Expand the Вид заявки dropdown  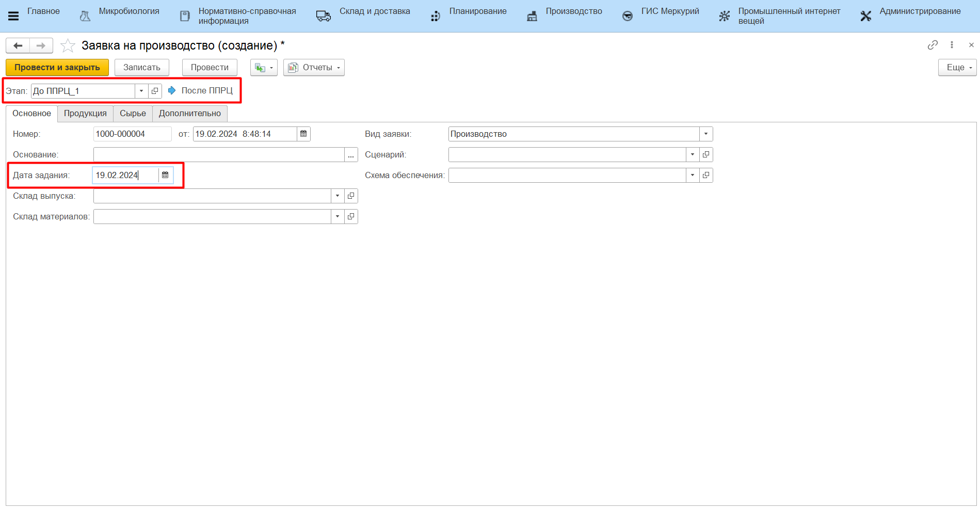pyautogui.click(x=705, y=134)
